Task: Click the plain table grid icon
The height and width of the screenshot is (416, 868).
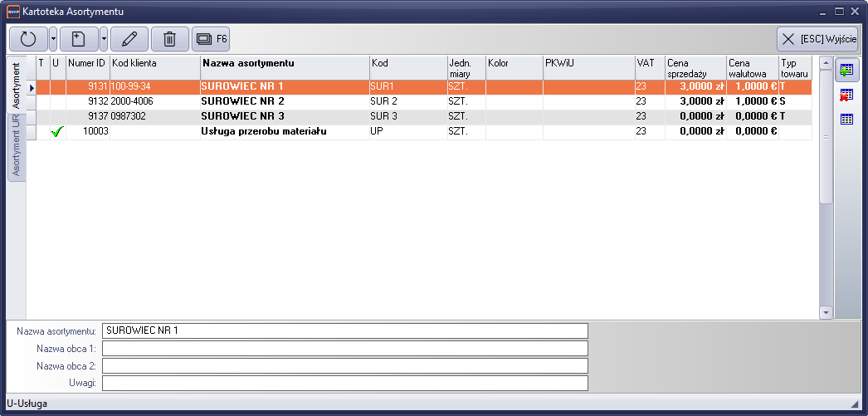Action: click(x=846, y=119)
